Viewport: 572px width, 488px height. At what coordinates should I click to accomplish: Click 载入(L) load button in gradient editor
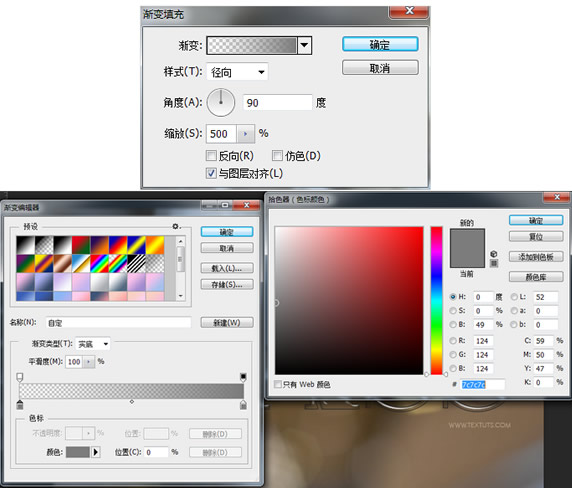point(227,268)
